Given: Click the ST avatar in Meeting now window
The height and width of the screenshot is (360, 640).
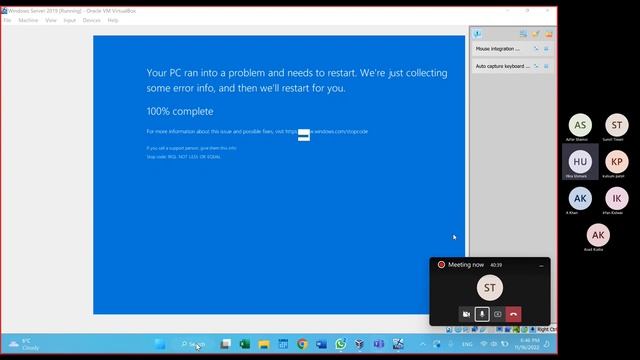Looking at the screenshot, I should (490, 287).
